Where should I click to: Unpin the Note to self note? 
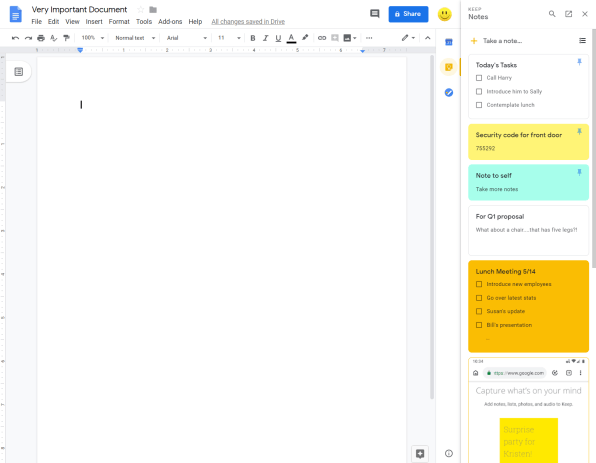click(x=579, y=173)
